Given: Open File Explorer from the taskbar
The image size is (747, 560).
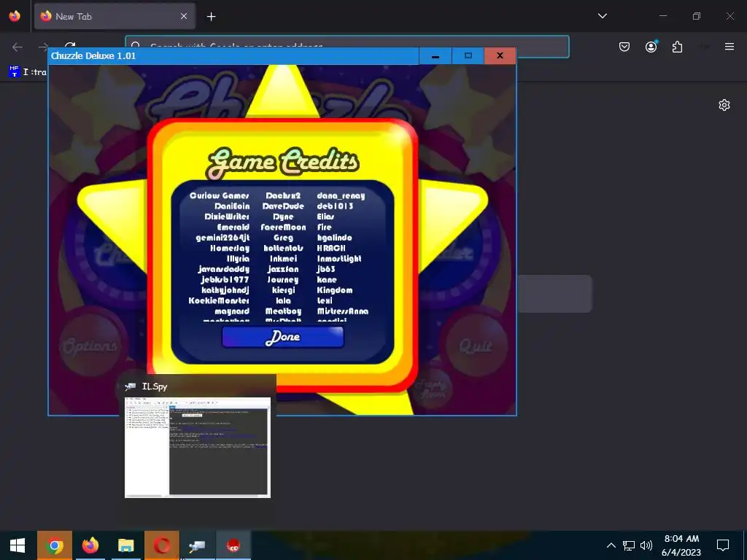Looking at the screenshot, I should (x=125, y=545).
